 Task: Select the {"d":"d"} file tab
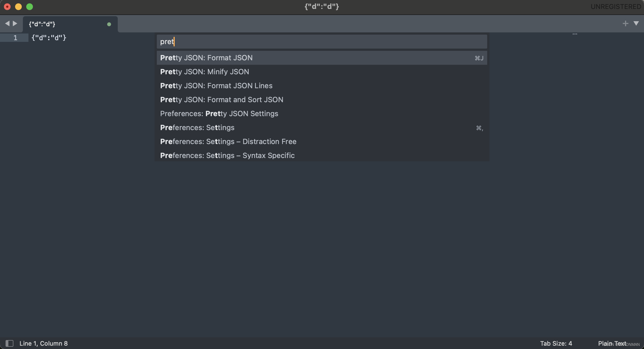(x=70, y=24)
